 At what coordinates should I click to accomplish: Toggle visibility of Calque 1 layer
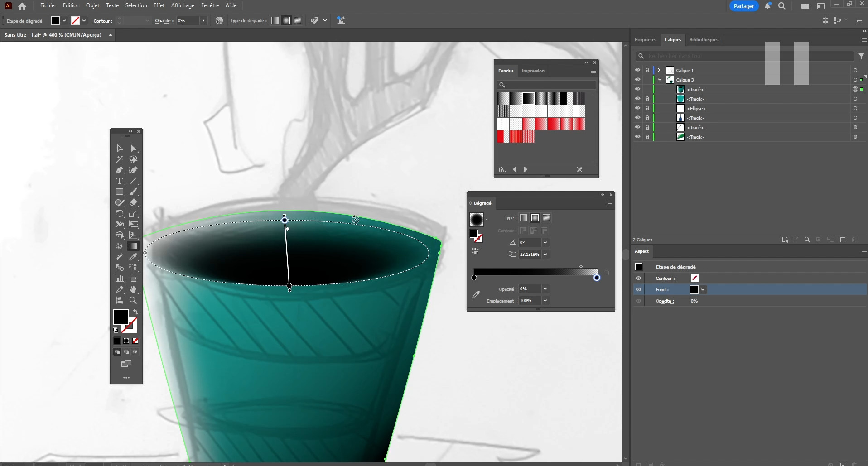(637, 70)
